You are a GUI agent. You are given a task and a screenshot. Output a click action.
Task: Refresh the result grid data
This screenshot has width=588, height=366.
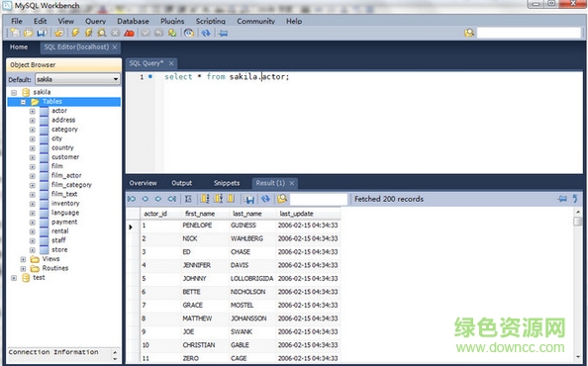(x=265, y=199)
